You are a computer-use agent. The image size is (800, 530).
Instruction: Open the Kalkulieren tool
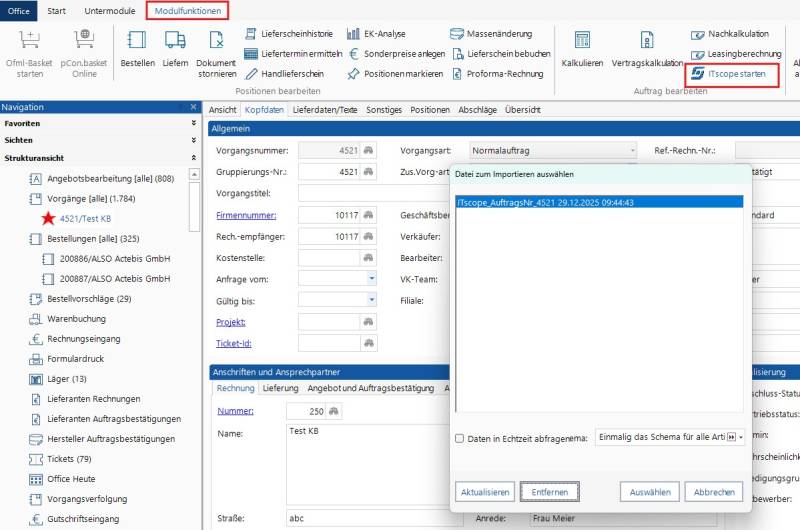581,40
